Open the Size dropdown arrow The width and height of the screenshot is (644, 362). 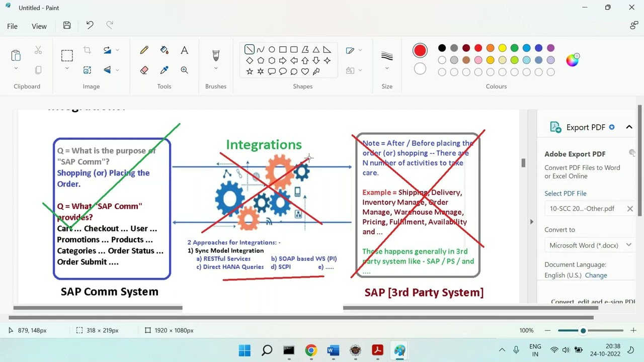[387, 68]
